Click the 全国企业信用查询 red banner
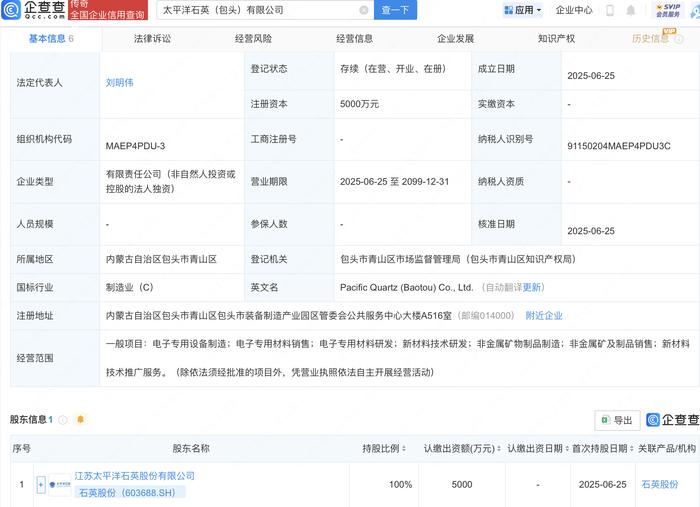 (x=108, y=15)
